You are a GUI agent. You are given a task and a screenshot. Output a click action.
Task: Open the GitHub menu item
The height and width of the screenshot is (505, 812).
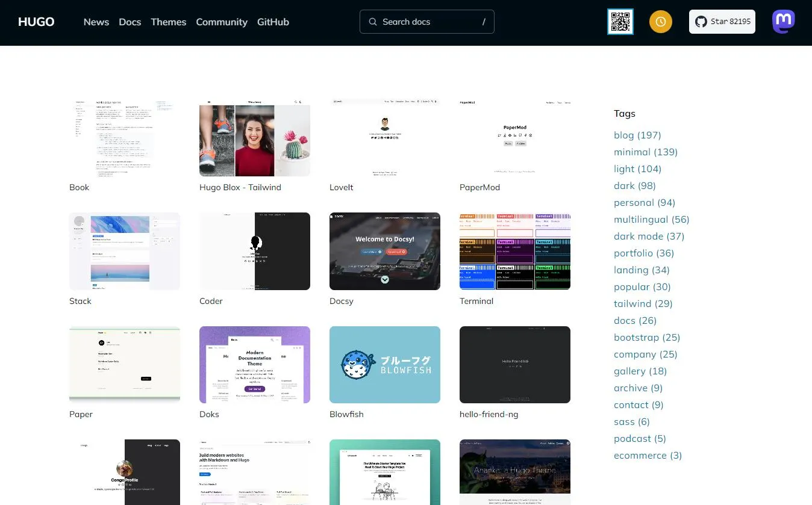273,22
